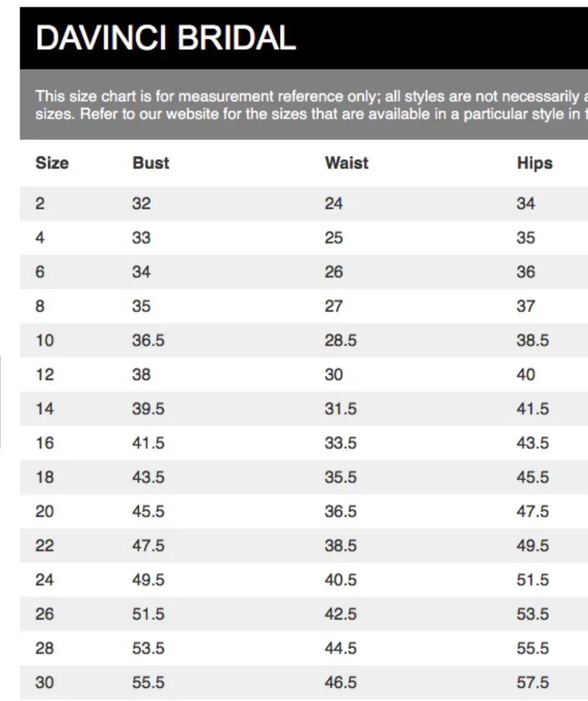
Task: Click the size 2 row label
Action: point(40,203)
